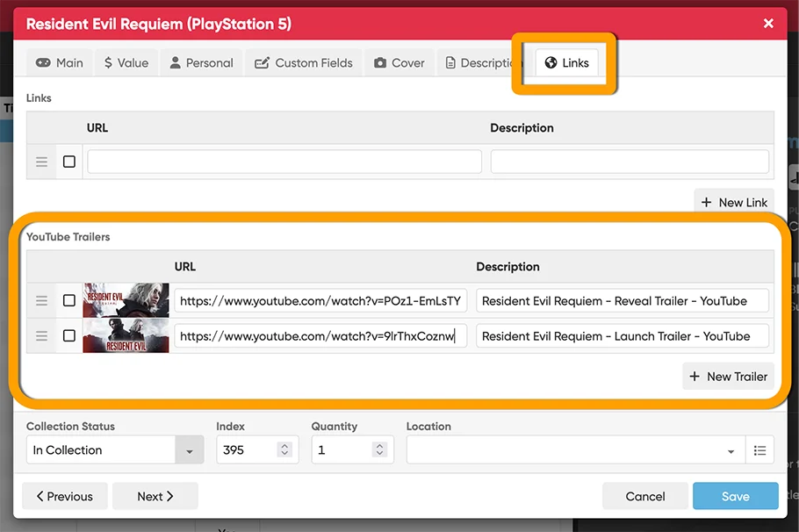The width and height of the screenshot is (799, 532).
Task: Click the Index number stepper arrows
Action: coord(284,449)
